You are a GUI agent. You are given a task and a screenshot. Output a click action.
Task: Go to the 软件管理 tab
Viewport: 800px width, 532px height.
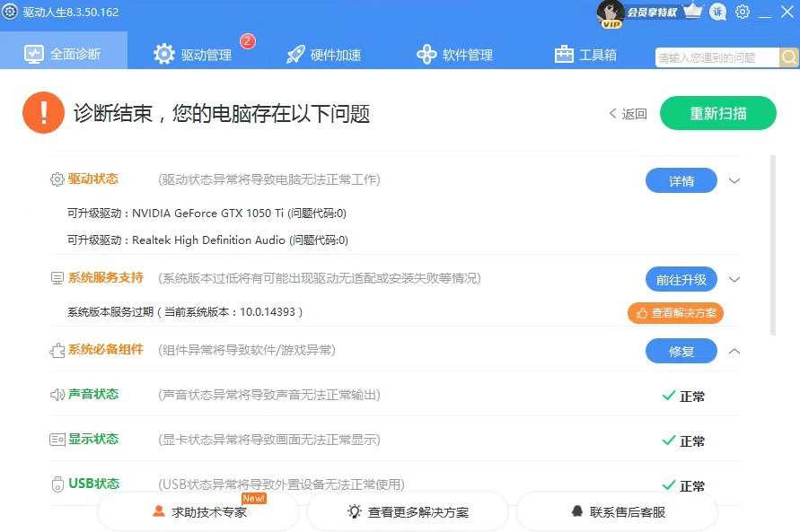pyautogui.click(x=454, y=54)
